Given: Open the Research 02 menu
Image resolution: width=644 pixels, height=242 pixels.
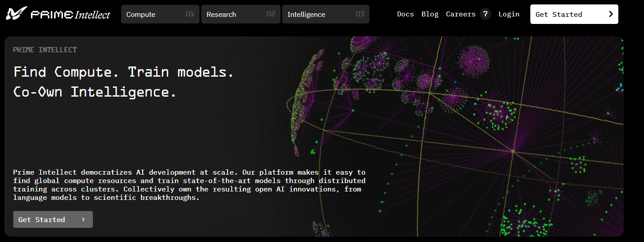Looking at the screenshot, I should click(241, 14).
